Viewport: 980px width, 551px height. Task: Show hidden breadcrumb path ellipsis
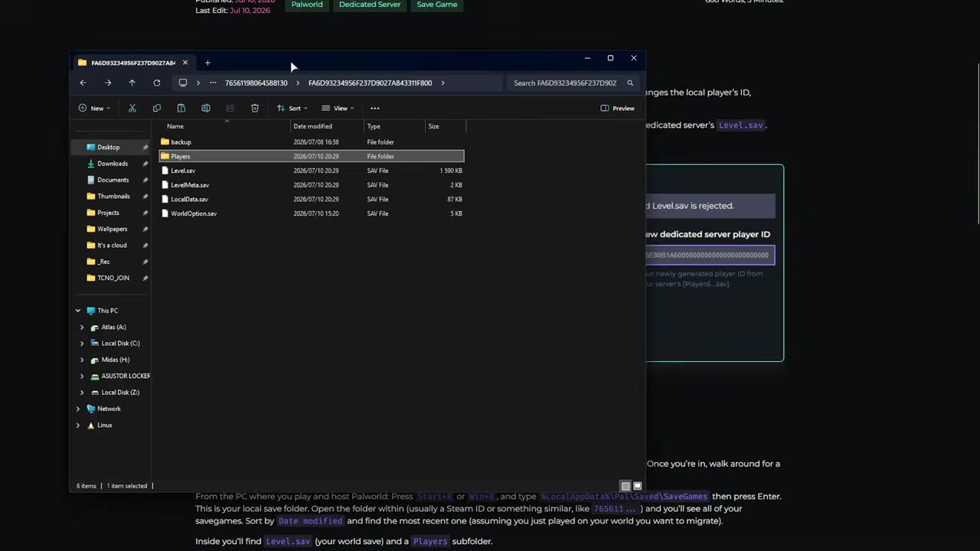click(x=212, y=83)
